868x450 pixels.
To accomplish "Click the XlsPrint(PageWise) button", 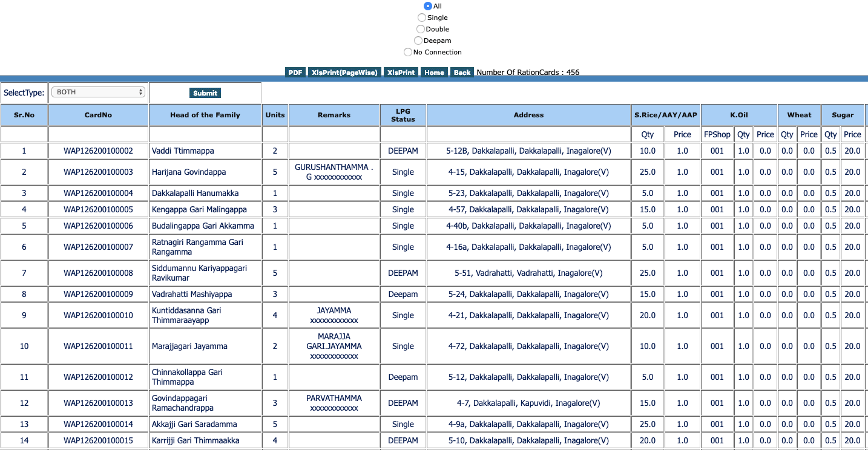I will tap(344, 73).
